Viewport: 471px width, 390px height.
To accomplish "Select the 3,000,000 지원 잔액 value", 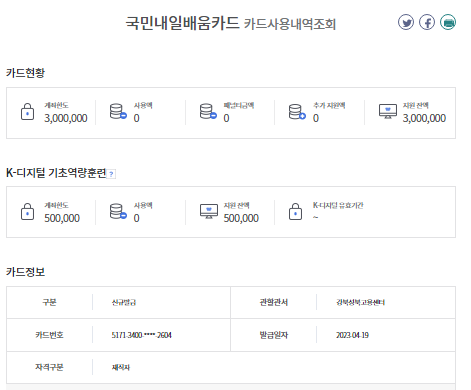I will pyautogui.click(x=424, y=118).
